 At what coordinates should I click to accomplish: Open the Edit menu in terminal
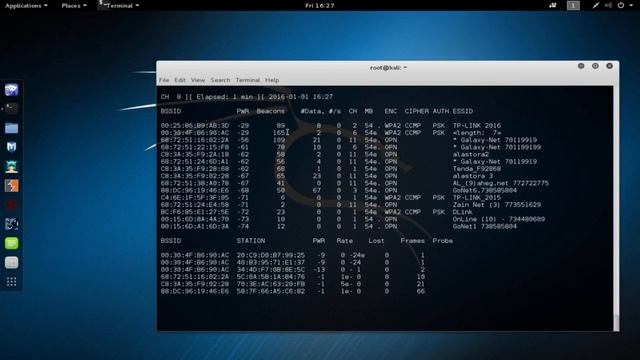point(180,80)
